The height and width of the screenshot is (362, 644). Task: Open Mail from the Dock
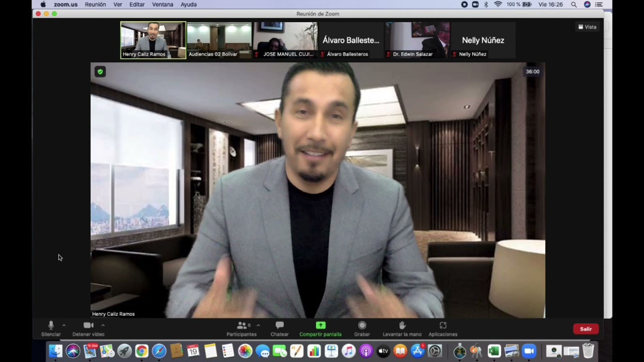90,351
